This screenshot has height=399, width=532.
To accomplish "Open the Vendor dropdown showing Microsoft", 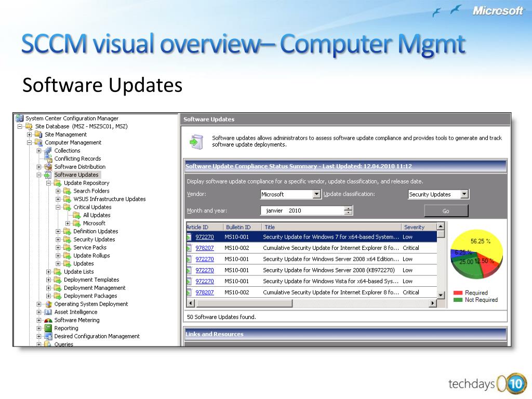I will click(316, 194).
